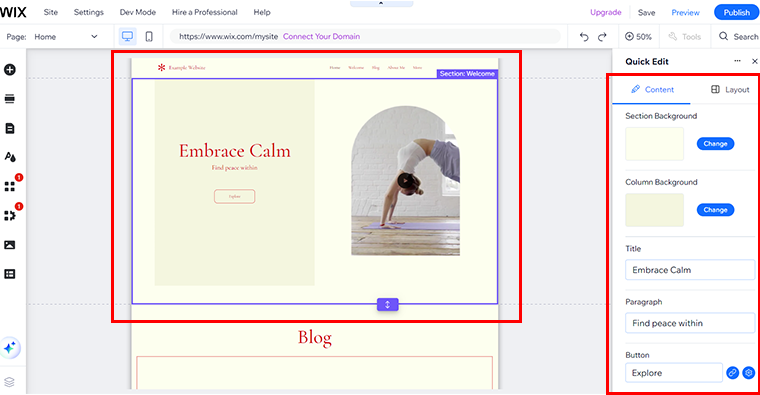760x395 pixels.
Task: Select the Blog heading on canvas
Action: tap(315, 337)
